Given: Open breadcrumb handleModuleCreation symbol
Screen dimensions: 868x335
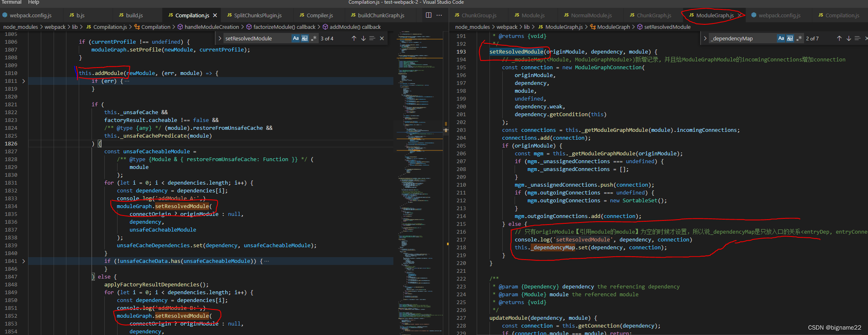Looking at the screenshot, I should (212, 27).
